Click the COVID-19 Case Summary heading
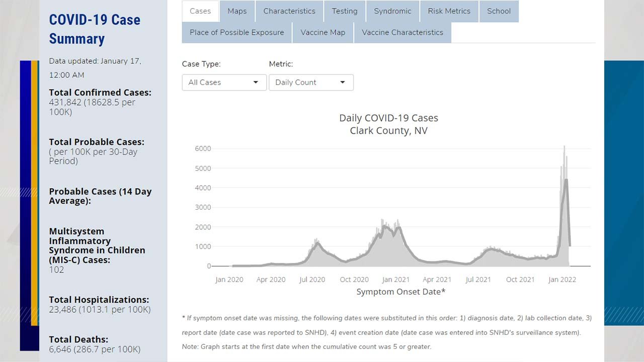 [x=95, y=29]
